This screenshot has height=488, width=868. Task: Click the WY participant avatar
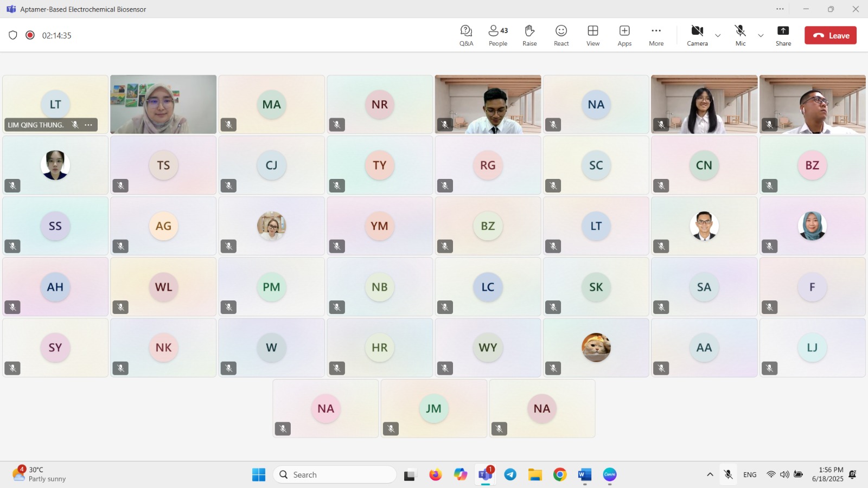click(x=488, y=348)
